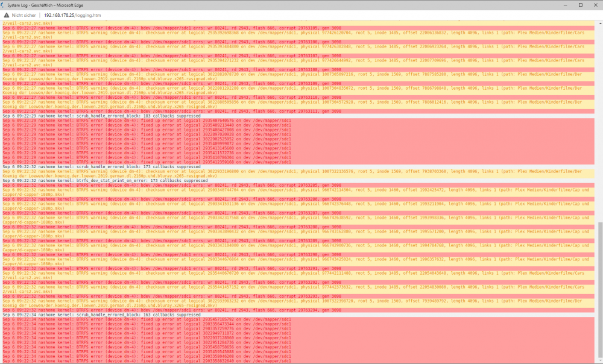
Task: Click checksum warning at logical 2935441457152
Action: (298, 289)
